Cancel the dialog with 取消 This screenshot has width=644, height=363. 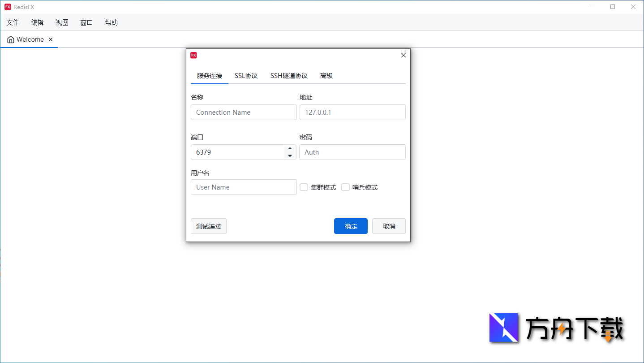click(388, 226)
